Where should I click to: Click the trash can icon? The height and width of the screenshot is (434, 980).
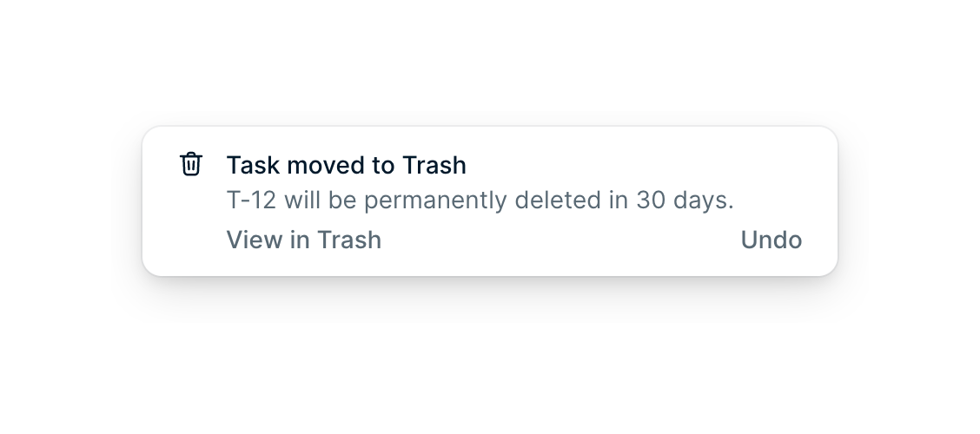191,164
